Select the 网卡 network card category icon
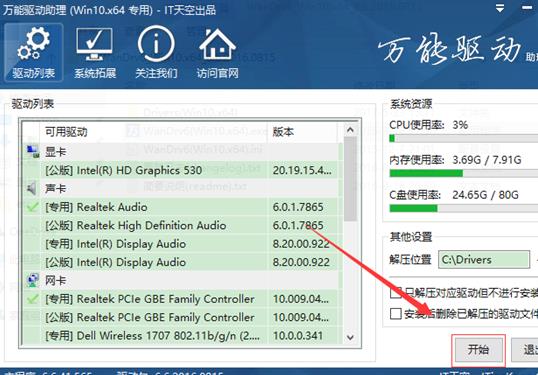The width and height of the screenshot is (538, 375). (x=33, y=280)
